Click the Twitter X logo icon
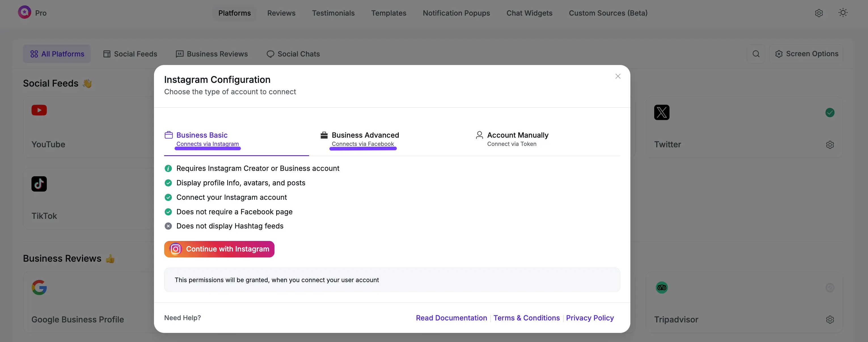This screenshot has width=868, height=342. [662, 112]
